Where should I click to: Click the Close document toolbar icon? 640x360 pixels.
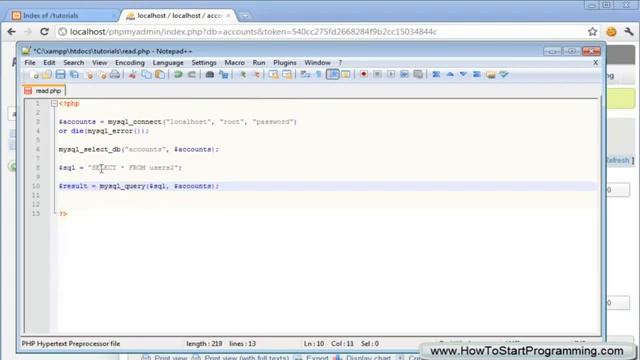click(x=89, y=75)
